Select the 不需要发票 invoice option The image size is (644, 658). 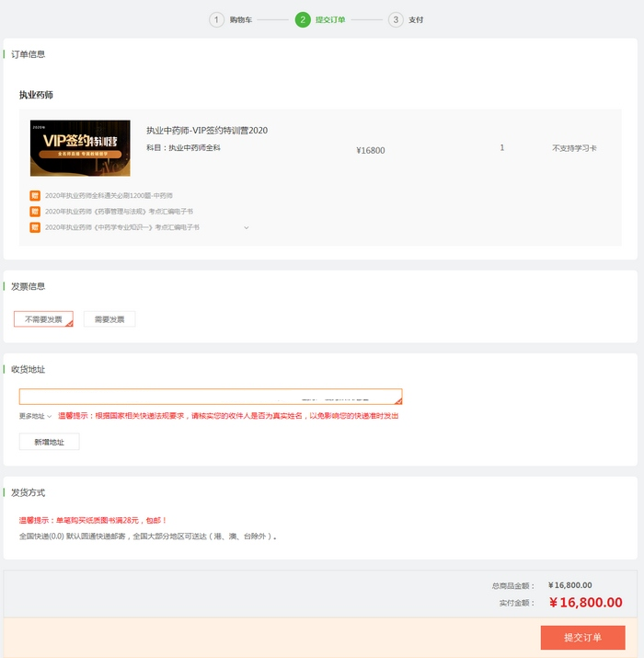pos(43,319)
